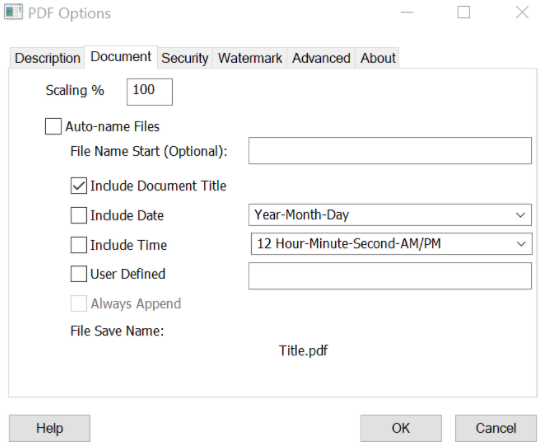Switch to the Description tab
Screen dimensions: 545x448
point(47,58)
